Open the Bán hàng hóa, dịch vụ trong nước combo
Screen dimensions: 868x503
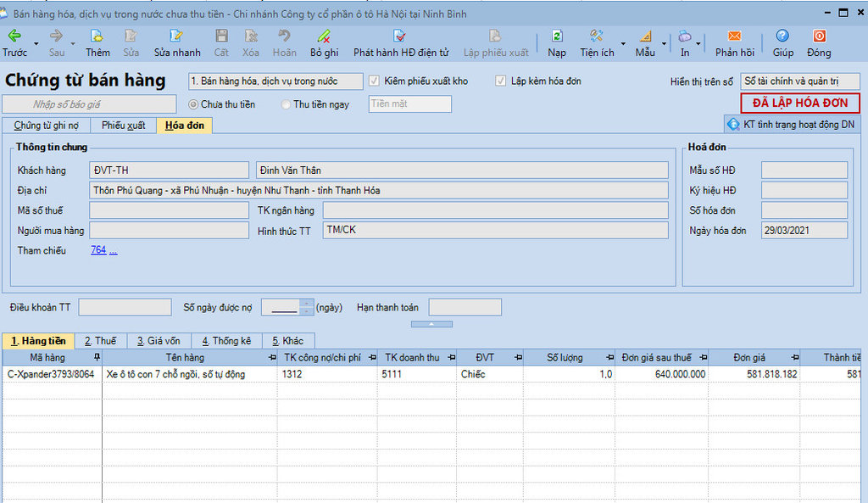(275, 81)
